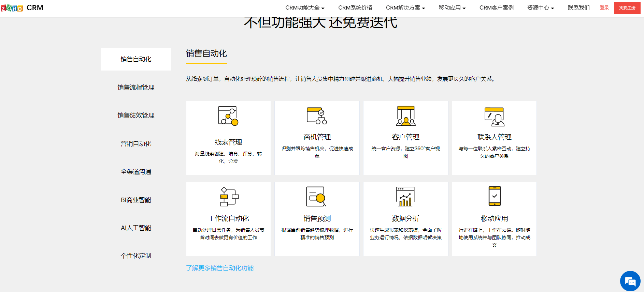The height and width of the screenshot is (292, 644).
Task: Click the 客户管理 card title
Action: coord(406,137)
